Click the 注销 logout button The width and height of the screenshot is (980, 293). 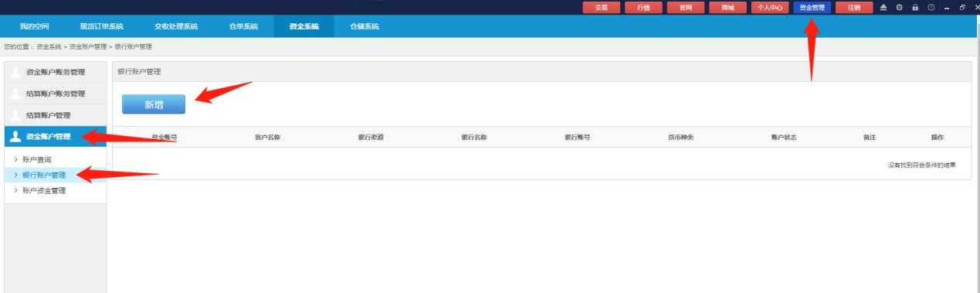[x=853, y=8]
